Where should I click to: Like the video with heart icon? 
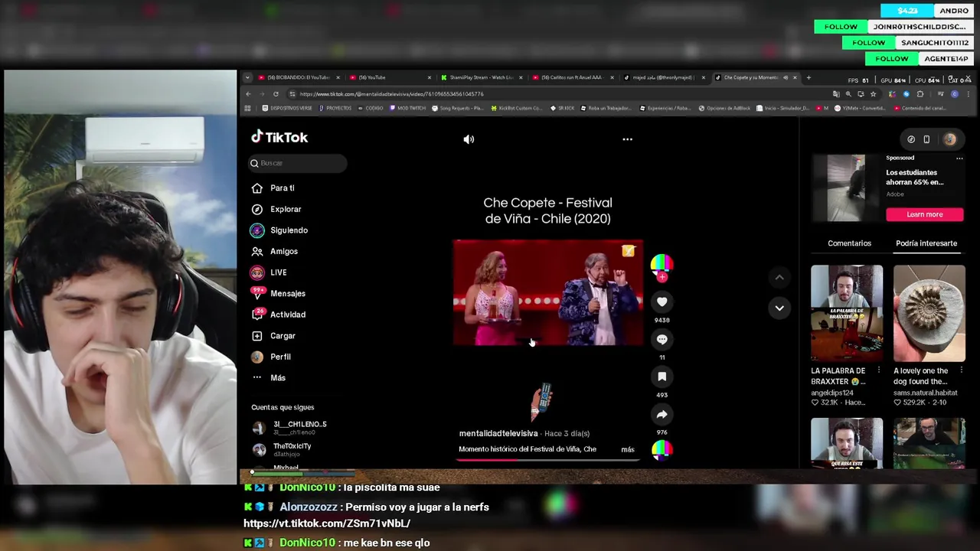click(x=662, y=302)
